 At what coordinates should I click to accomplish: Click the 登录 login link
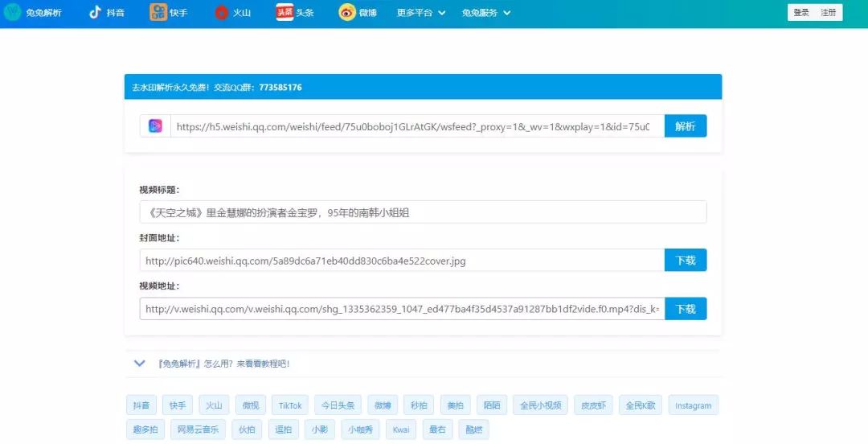pyautogui.click(x=801, y=12)
